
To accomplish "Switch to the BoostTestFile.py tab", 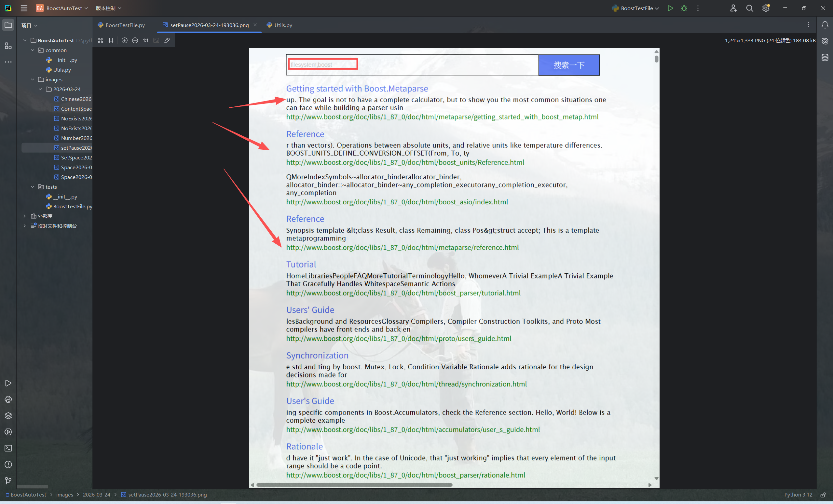I will [x=125, y=25].
